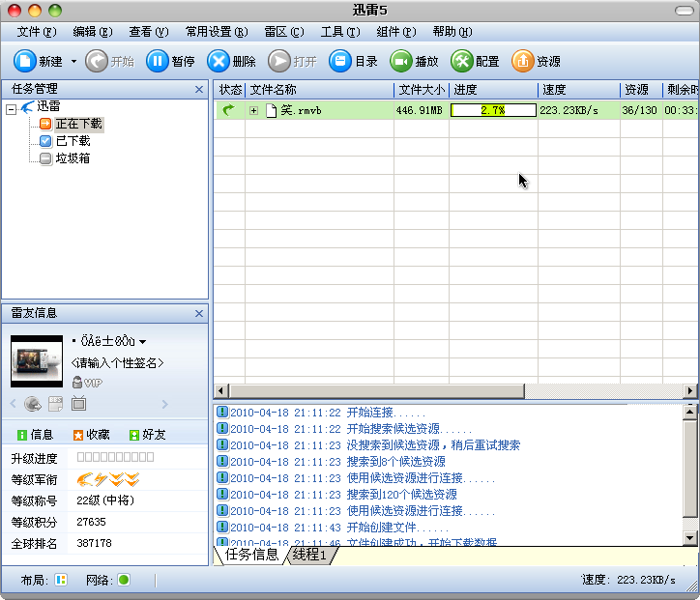Click the green downloading status arrow icon
Viewport: 700px width, 600px height.
tap(228, 110)
